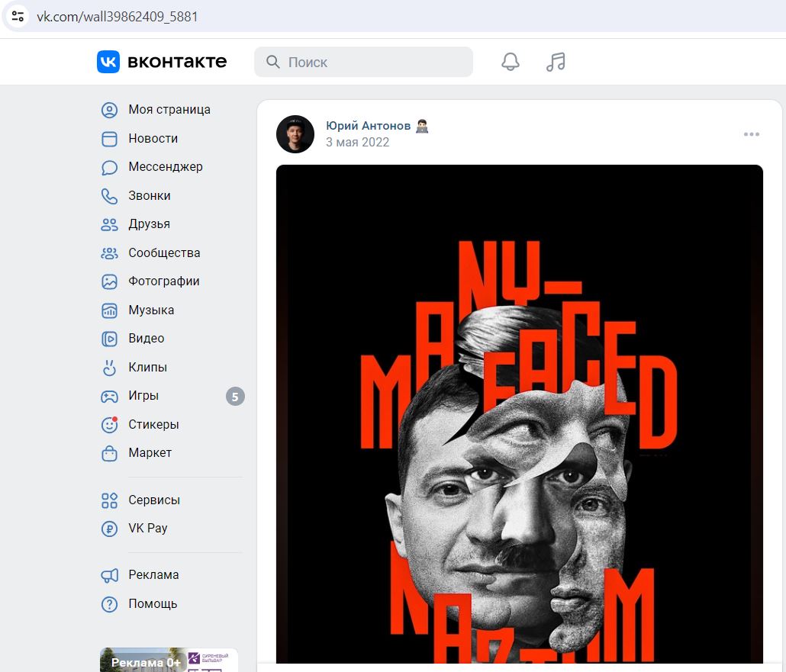Click the VK Pay ruble icon
The image size is (786, 672).
point(109,529)
